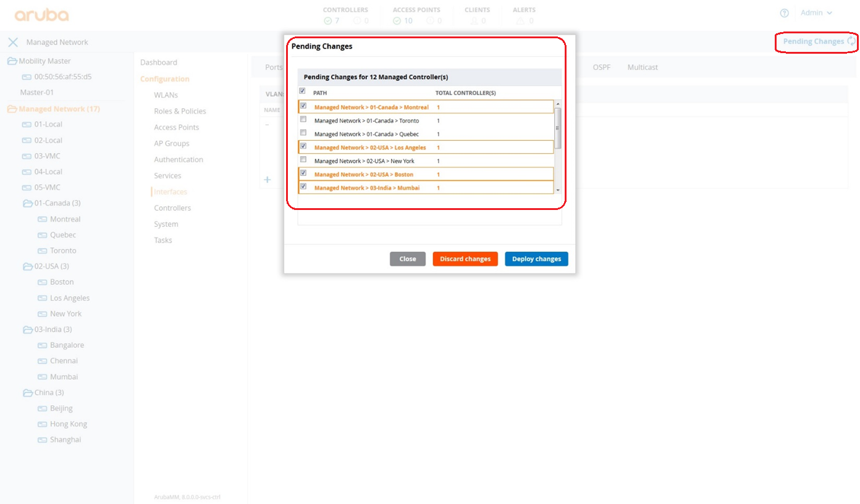The width and height of the screenshot is (860, 504).
Task: Collapse the China (3) folder
Action: click(x=27, y=393)
